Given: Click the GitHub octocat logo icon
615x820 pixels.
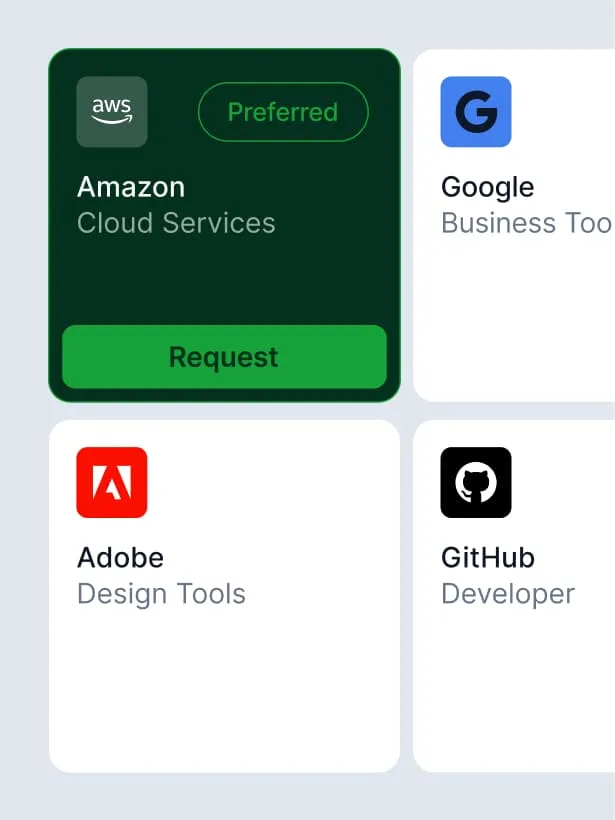Looking at the screenshot, I should point(476,482).
